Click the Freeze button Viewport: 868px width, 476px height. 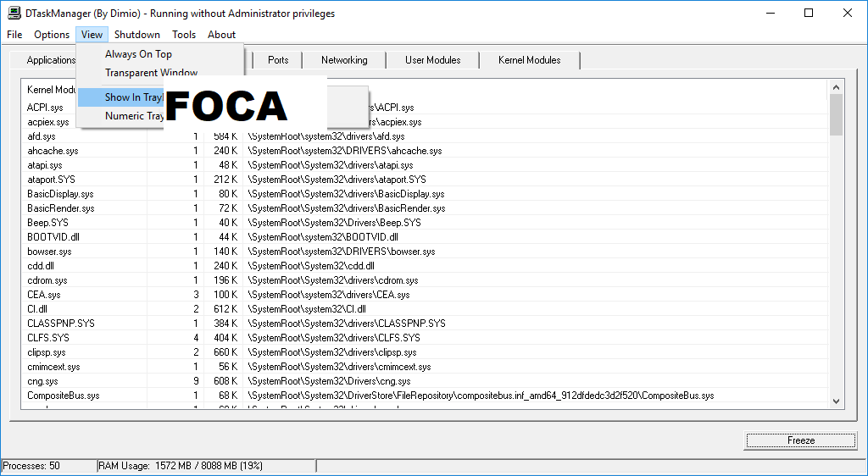click(801, 440)
